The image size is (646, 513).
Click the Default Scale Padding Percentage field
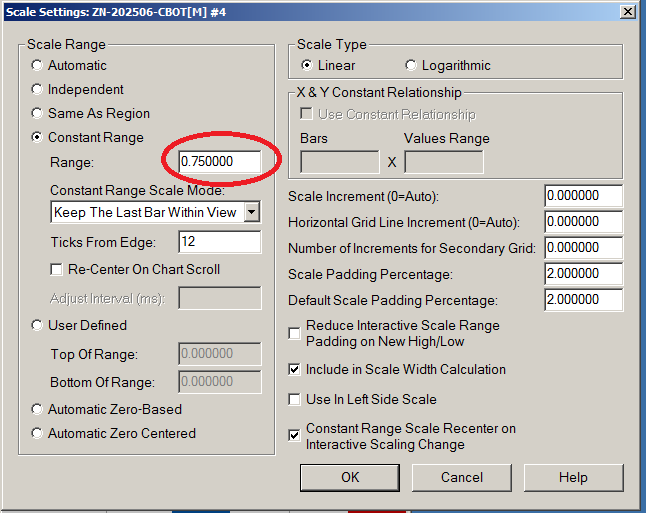pos(583,300)
